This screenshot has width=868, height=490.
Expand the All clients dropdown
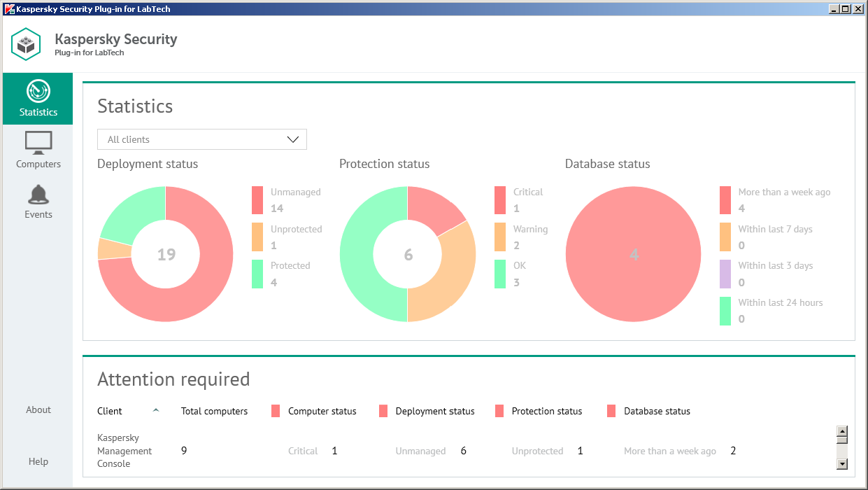click(201, 139)
